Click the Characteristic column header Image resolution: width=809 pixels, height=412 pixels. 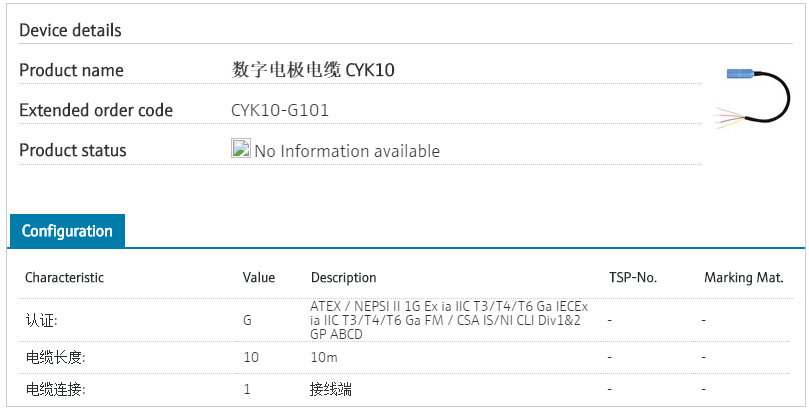click(64, 277)
